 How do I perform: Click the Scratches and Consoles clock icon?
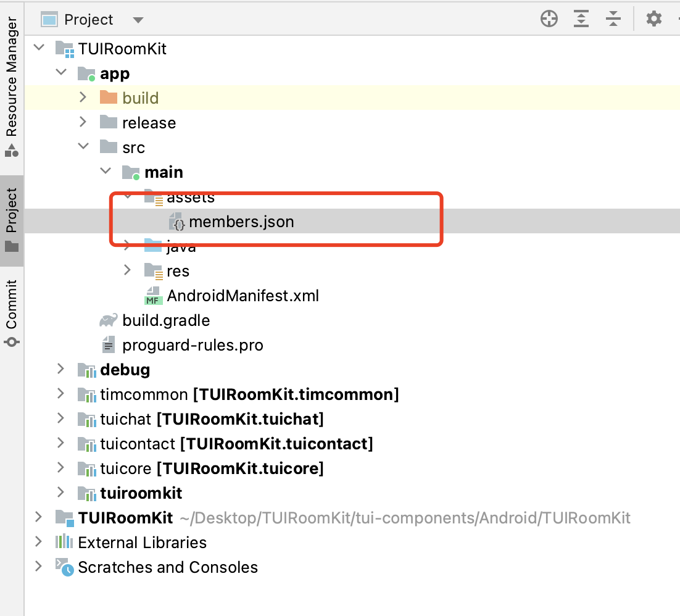pos(65,567)
